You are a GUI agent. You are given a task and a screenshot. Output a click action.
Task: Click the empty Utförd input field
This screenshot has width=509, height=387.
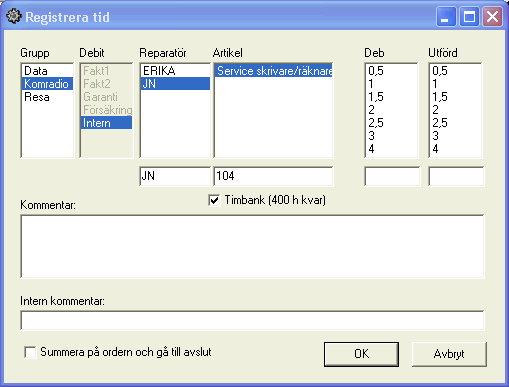point(456,176)
